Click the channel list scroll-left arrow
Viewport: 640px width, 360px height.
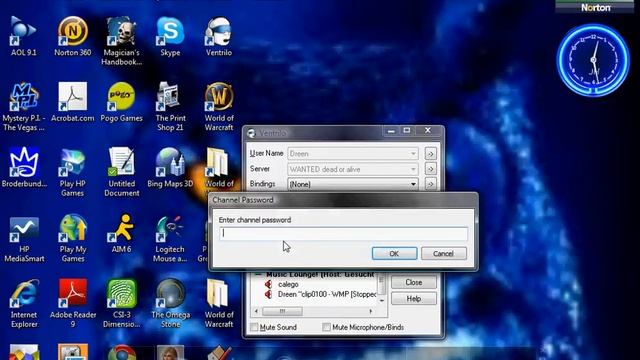click(x=256, y=311)
